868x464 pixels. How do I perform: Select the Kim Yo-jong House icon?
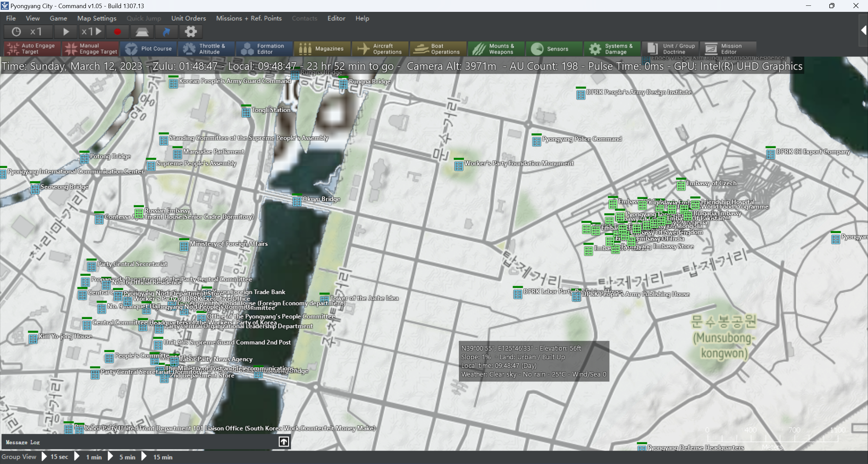(33, 338)
